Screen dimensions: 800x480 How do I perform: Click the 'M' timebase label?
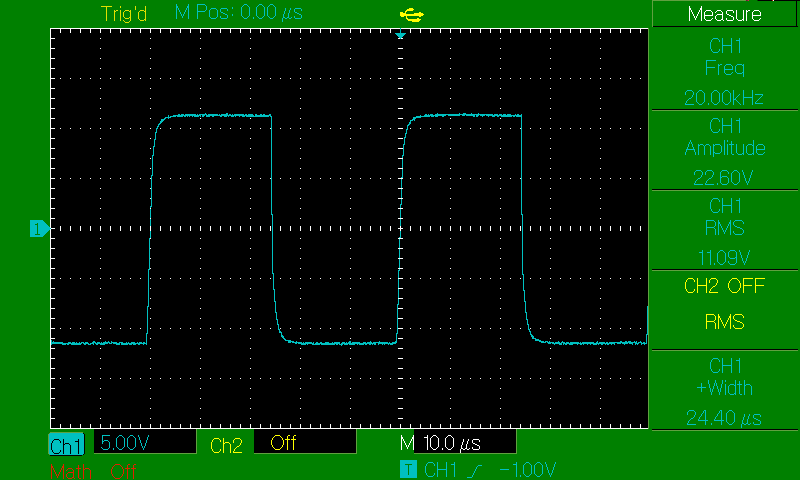point(406,443)
